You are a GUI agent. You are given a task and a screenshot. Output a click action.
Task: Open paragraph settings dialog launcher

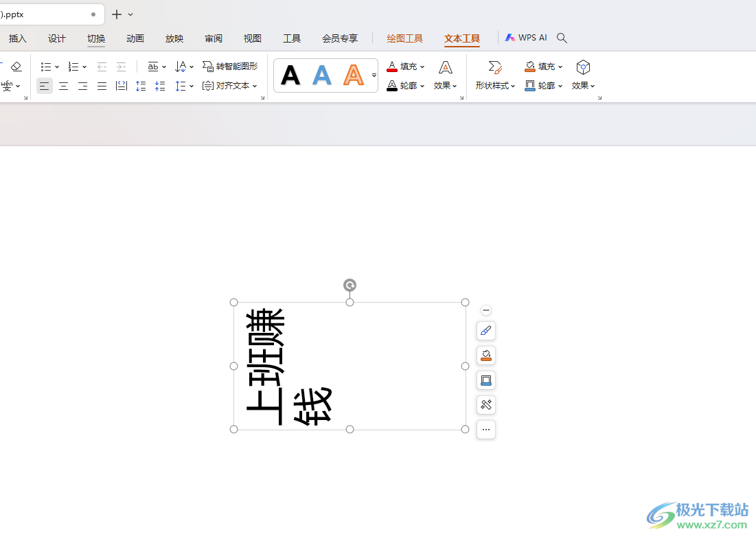(263, 98)
